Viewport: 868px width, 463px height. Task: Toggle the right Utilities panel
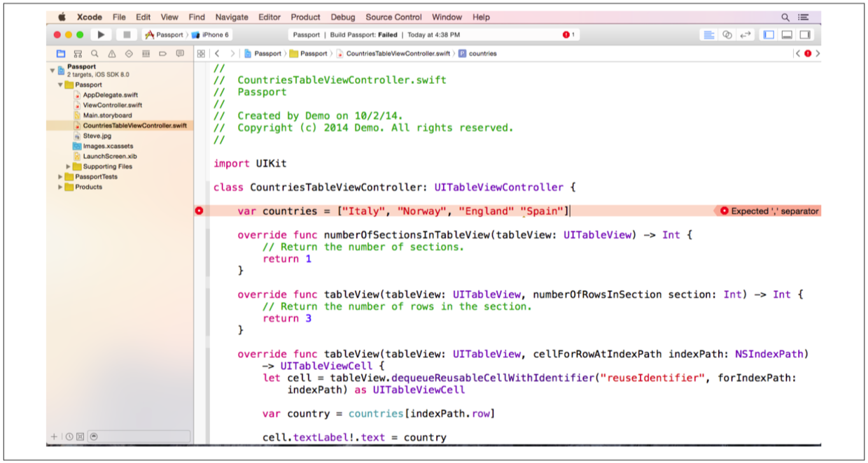805,34
